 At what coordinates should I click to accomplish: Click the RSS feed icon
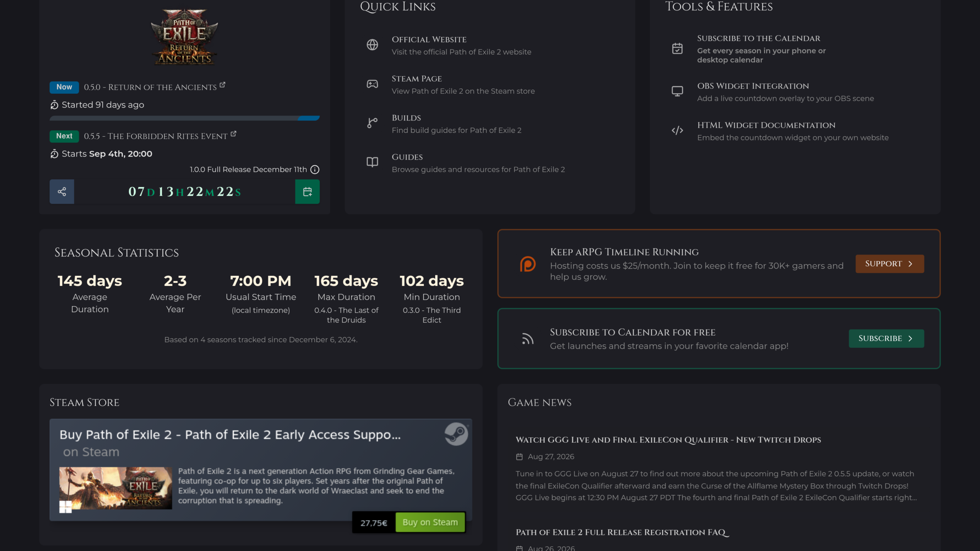[x=528, y=339]
